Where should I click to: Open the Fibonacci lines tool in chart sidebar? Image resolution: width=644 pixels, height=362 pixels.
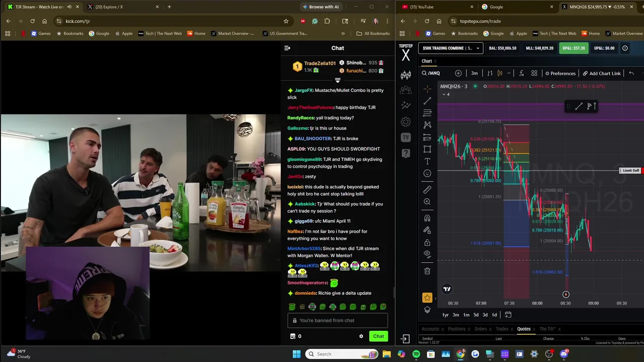[427, 113]
